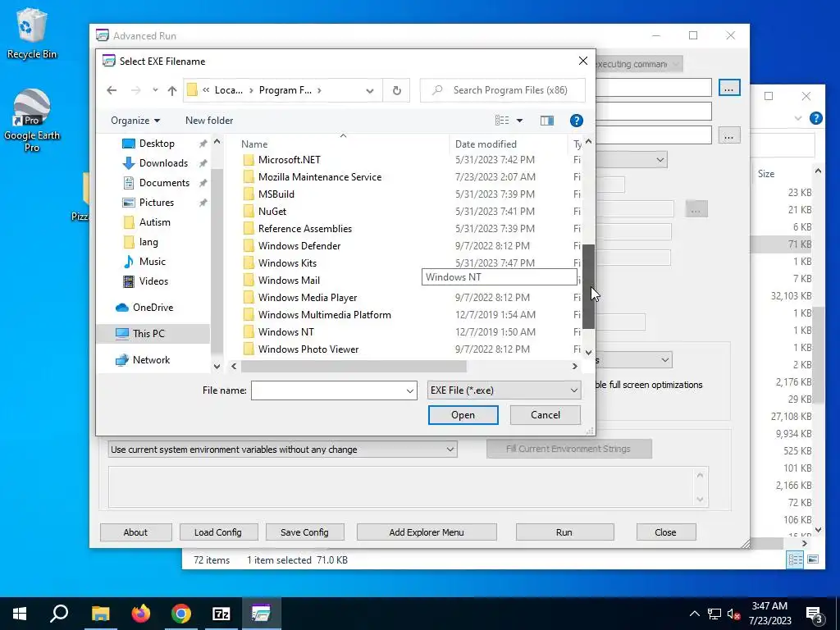Click the up-one-level arrow in file dialog
The image size is (840, 630).
172,90
